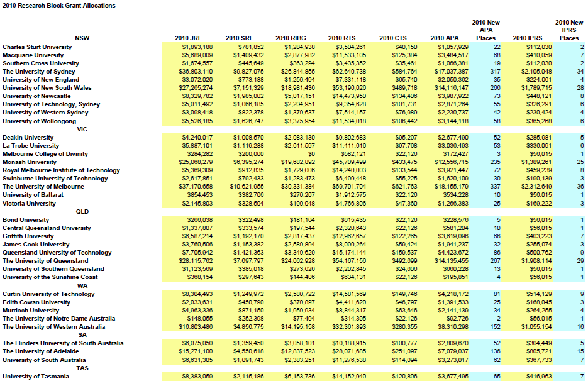Select the 'Murdoch University' row label
The image size is (588, 386).
tap(31, 311)
